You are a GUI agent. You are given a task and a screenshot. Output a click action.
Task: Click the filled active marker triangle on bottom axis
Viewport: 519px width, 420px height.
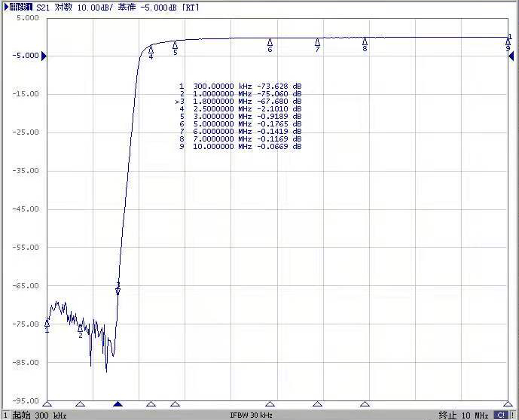[x=118, y=404]
